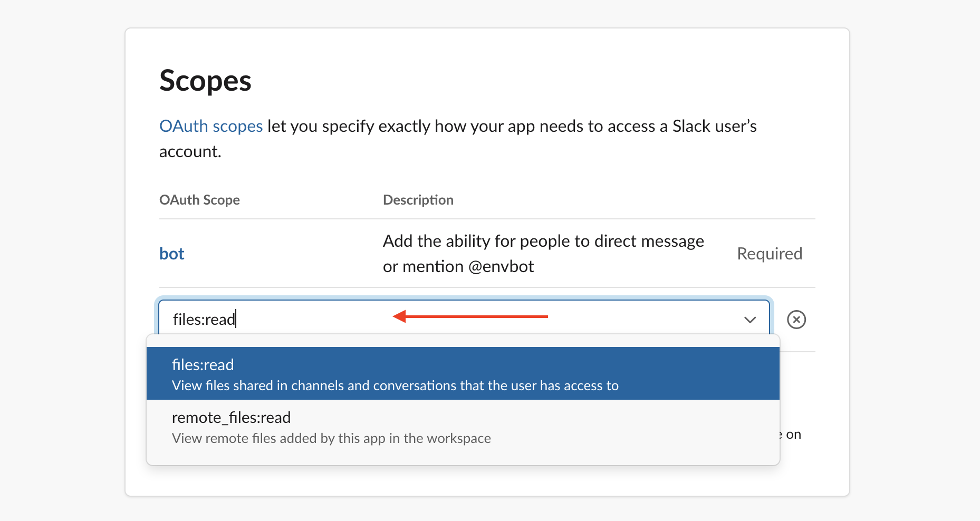Click the "account." text under Scopes
The width and height of the screenshot is (980, 521).
[x=190, y=152]
